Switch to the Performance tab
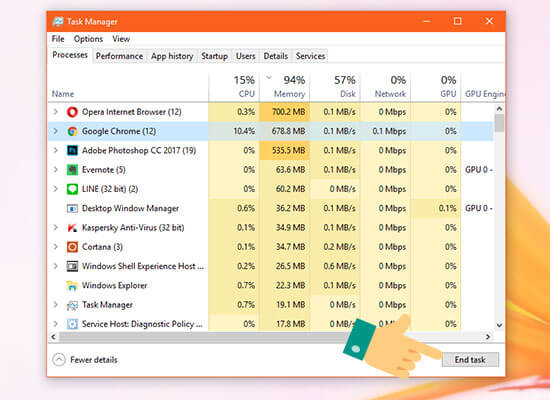This screenshot has height=400, width=550. [119, 56]
